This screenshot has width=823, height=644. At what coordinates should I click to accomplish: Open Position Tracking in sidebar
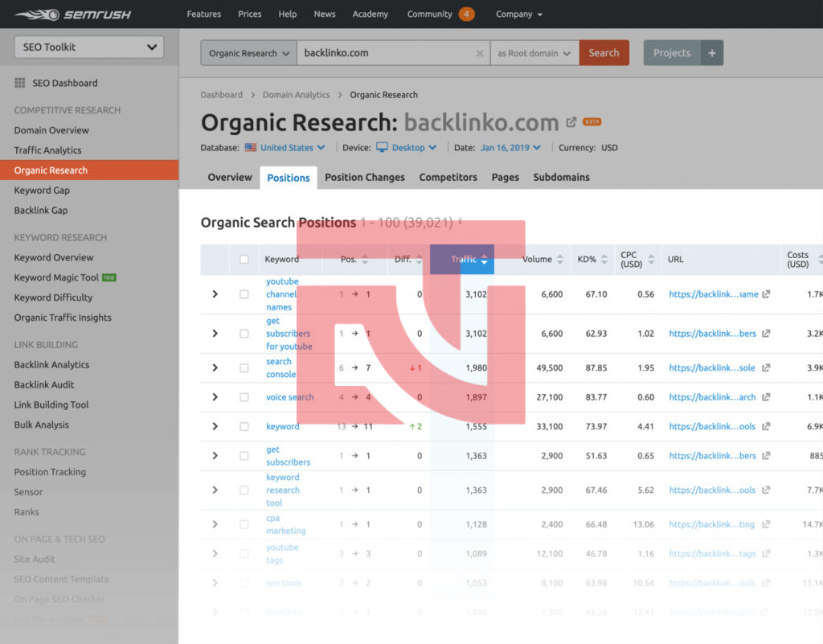click(x=50, y=472)
